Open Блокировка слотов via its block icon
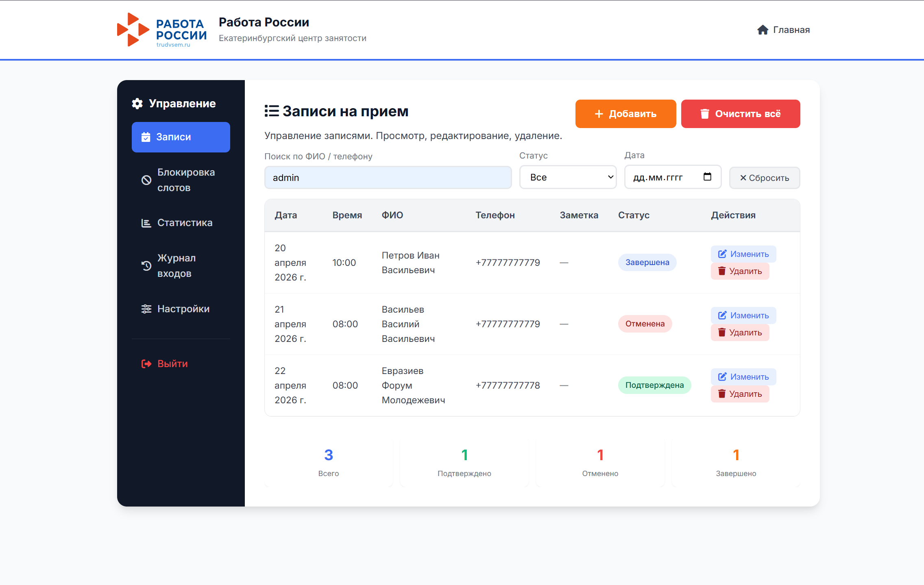The height and width of the screenshot is (585, 924). [x=146, y=180]
